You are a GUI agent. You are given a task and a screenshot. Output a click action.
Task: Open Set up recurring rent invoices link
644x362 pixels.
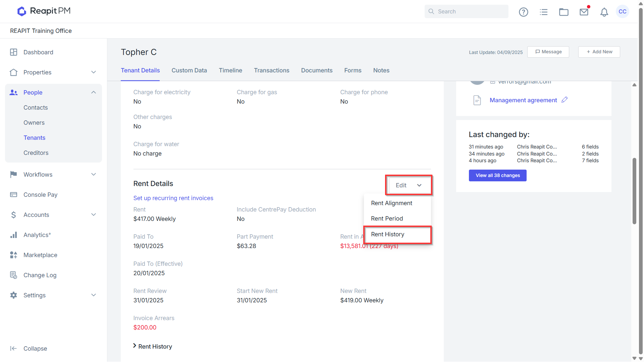click(x=173, y=198)
